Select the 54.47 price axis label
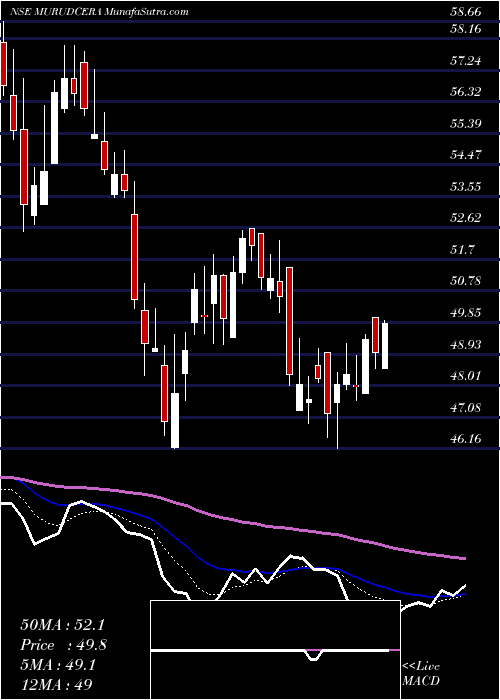The width and height of the screenshot is (500, 700). click(465, 155)
